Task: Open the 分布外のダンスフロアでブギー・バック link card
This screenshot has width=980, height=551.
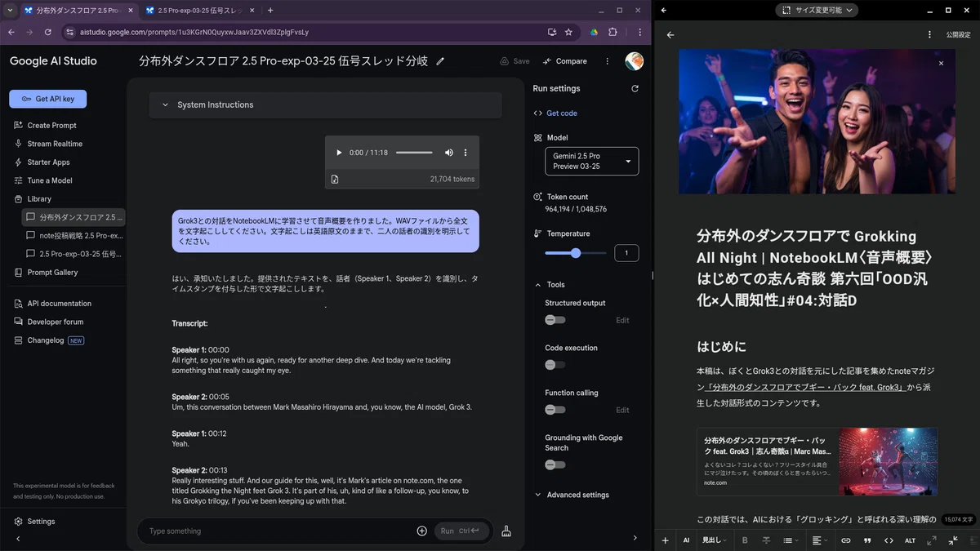Action: (817, 461)
